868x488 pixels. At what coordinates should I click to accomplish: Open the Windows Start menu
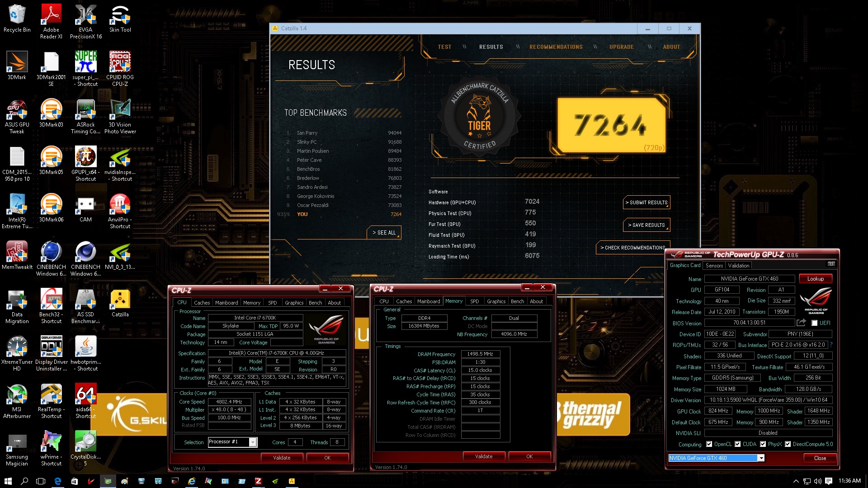pos(8,481)
